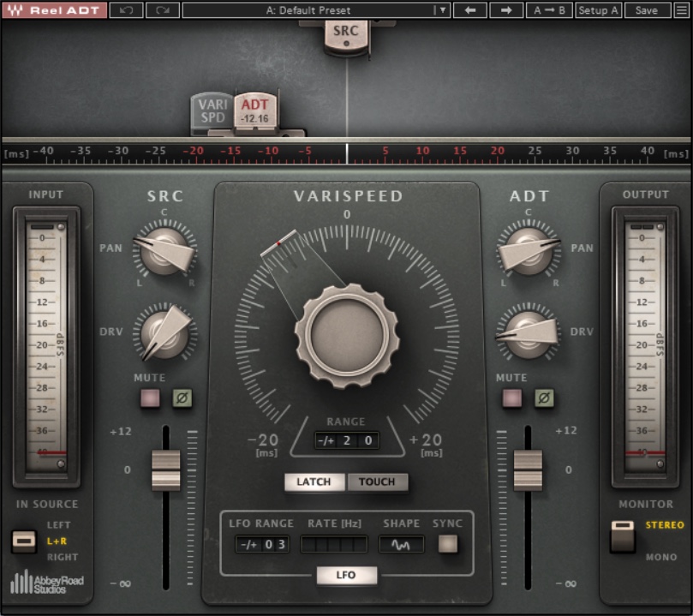
Task: Open the hamburger menu icon
Action: click(682, 10)
